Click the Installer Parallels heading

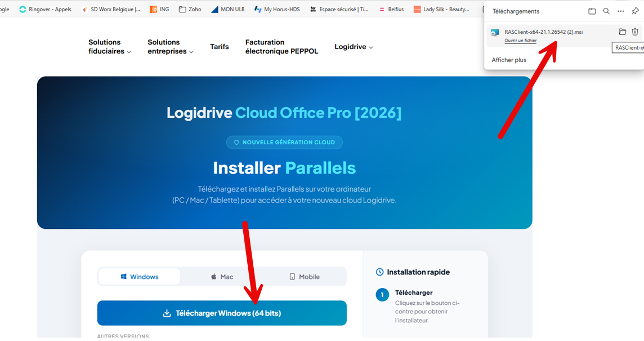pyautogui.click(x=284, y=168)
